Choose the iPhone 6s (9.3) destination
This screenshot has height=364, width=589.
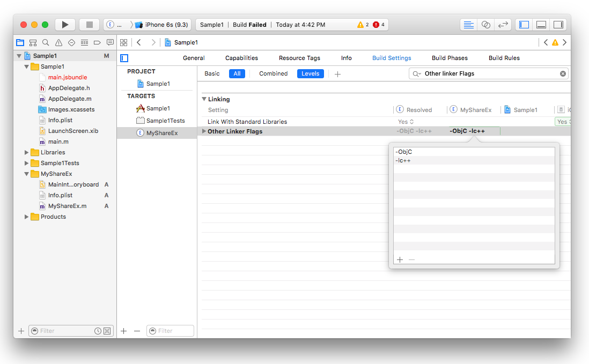(163, 25)
